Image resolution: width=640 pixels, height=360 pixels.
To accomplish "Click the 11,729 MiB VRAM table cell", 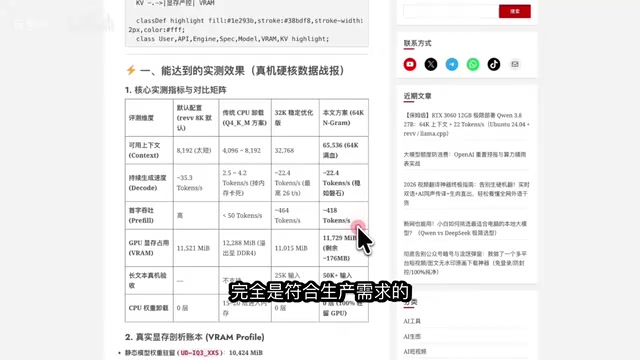I will point(344,248).
